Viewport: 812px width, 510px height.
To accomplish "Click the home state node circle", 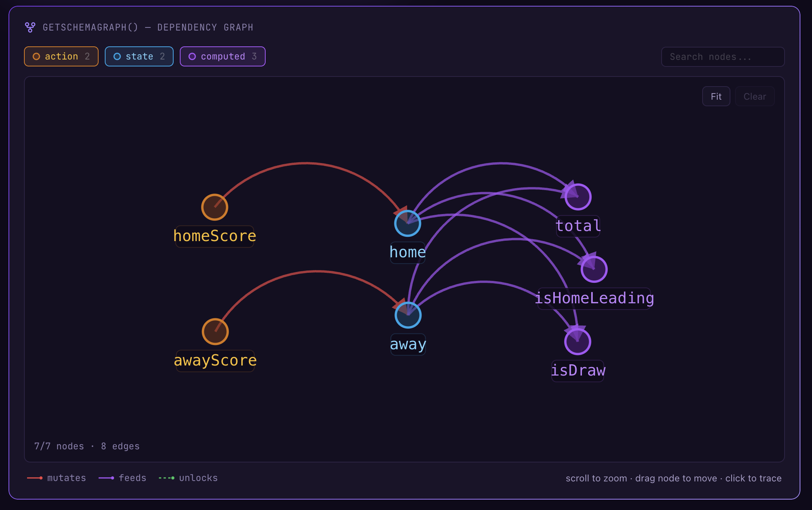I will click(x=408, y=223).
